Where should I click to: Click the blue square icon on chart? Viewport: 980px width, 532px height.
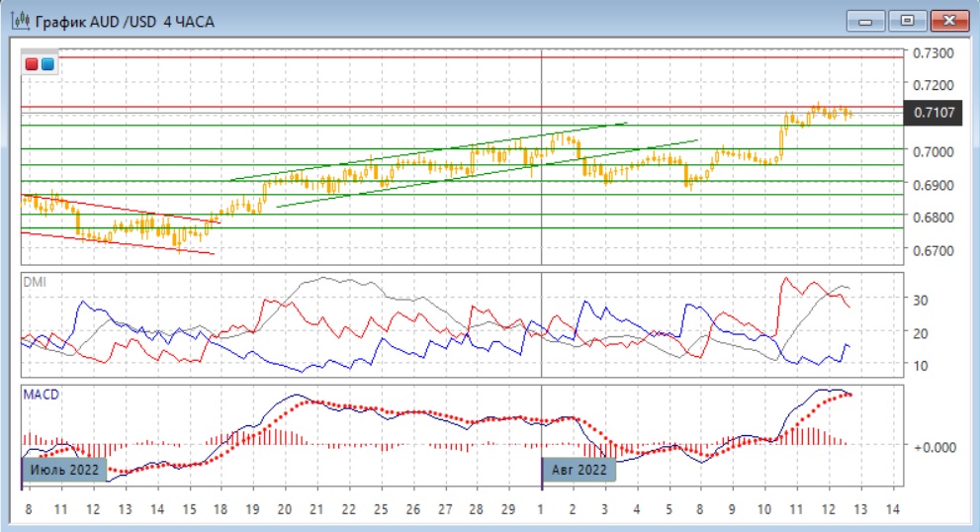47,64
